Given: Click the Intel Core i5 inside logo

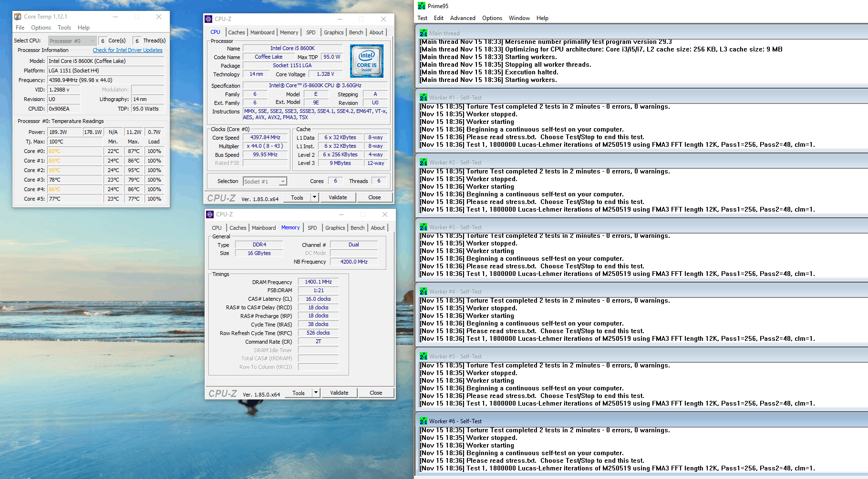Looking at the screenshot, I should pos(367,61).
